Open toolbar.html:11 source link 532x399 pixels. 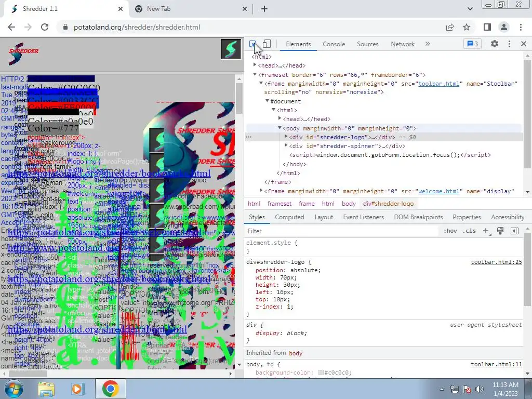[496, 364]
